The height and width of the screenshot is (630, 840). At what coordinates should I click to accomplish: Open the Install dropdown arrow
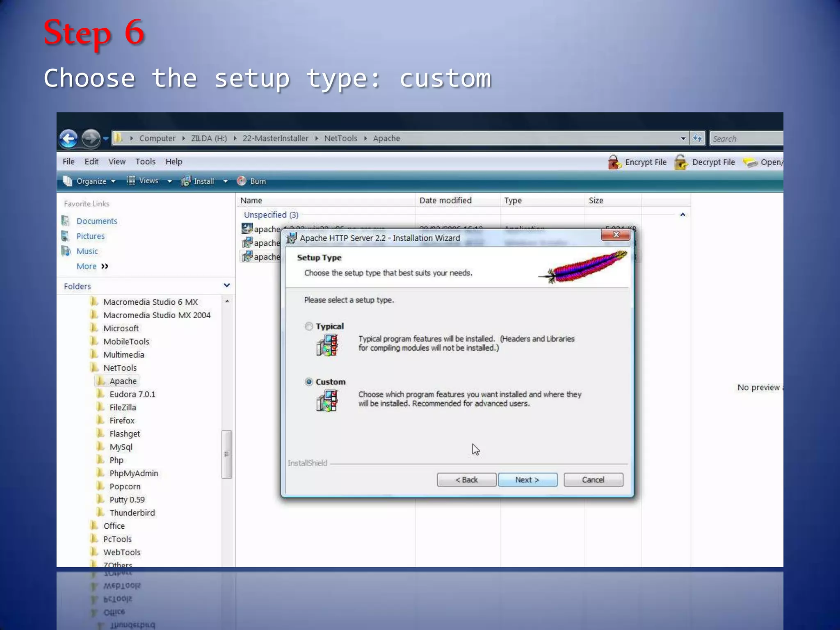(x=225, y=181)
